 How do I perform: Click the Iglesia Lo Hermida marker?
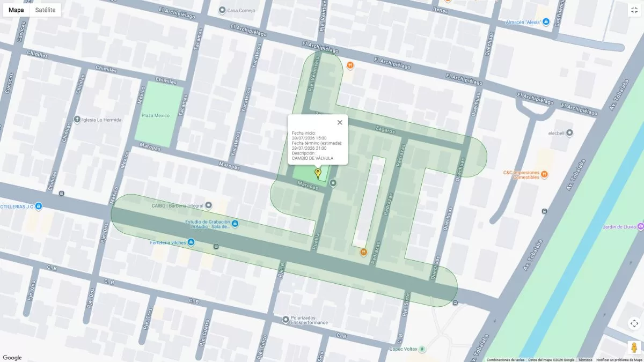(x=77, y=120)
